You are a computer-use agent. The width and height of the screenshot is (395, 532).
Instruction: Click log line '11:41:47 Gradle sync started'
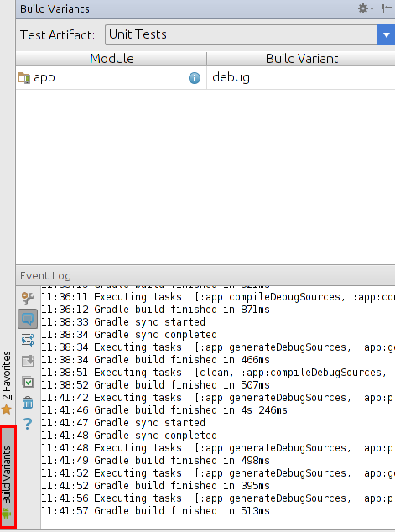pyautogui.click(x=123, y=423)
